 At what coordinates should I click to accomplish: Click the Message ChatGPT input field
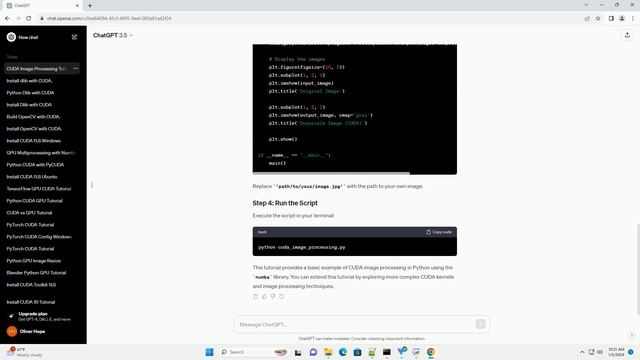355,324
